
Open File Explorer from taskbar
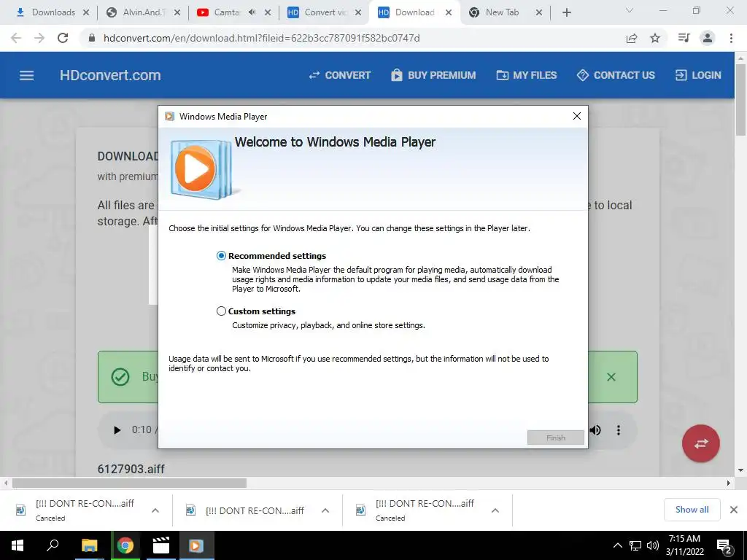click(x=89, y=545)
